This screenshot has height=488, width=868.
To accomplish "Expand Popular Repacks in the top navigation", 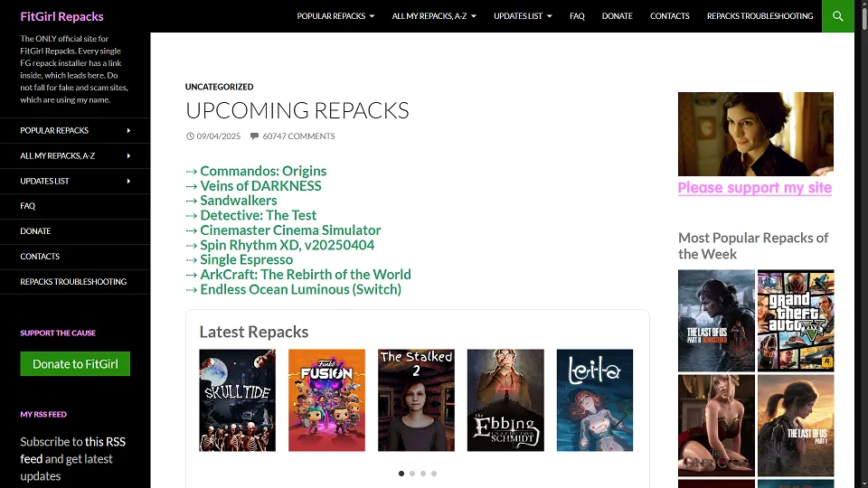I will tap(335, 16).
